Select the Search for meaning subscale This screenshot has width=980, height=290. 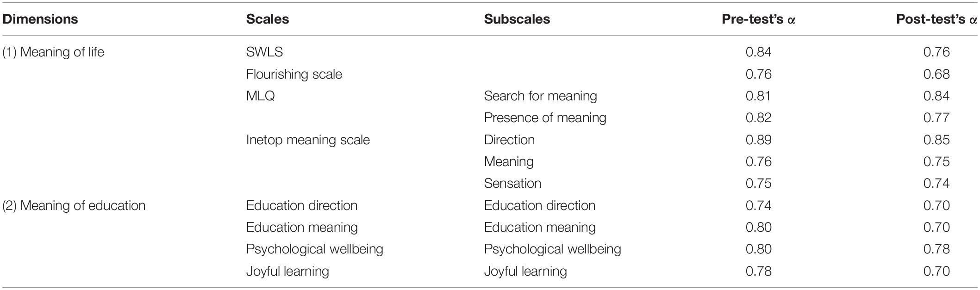pyautogui.click(x=541, y=96)
